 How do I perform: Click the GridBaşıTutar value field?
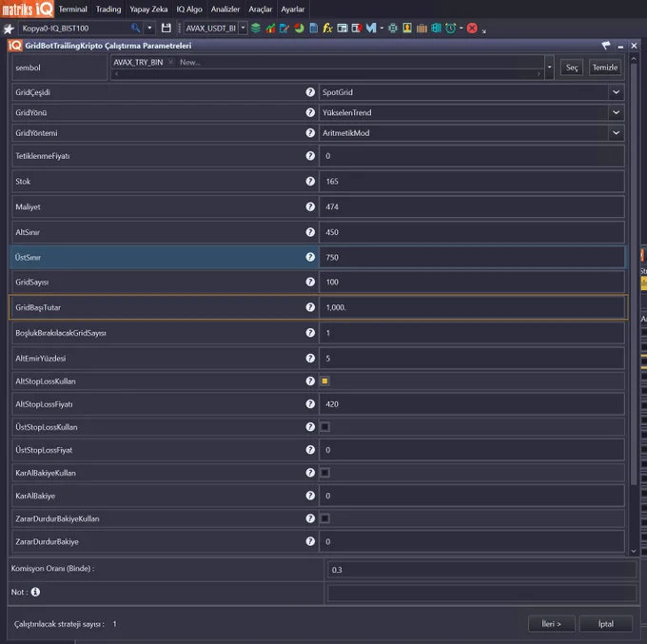coord(472,307)
